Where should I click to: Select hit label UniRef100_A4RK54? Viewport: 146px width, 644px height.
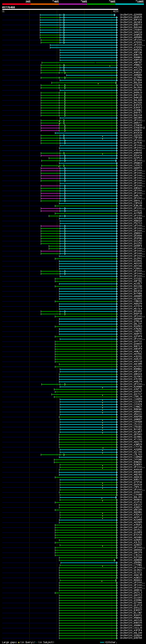tap(131, 153)
